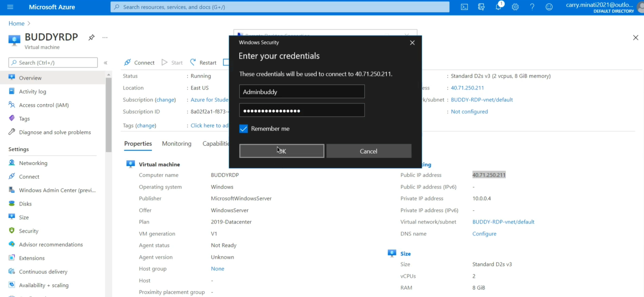Close the Windows Security dialog
Viewport: 644px width, 297px height.
[x=412, y=43]
